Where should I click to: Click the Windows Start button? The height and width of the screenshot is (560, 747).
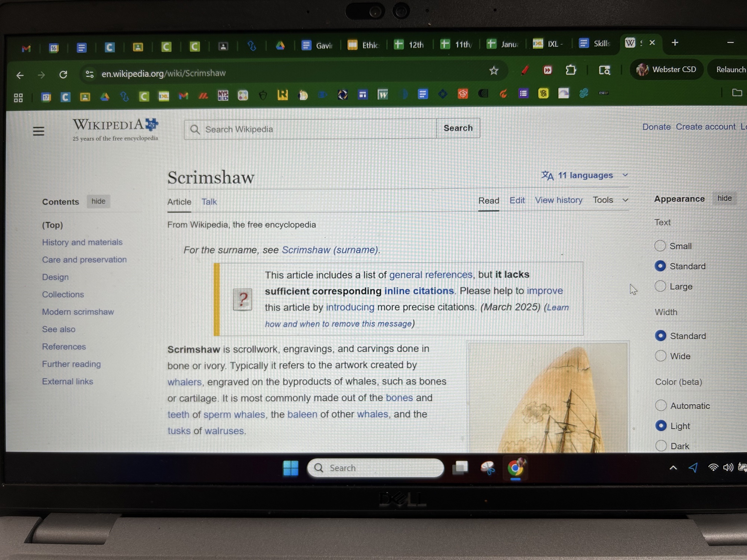pyautogui.click(x=291, y=468)
